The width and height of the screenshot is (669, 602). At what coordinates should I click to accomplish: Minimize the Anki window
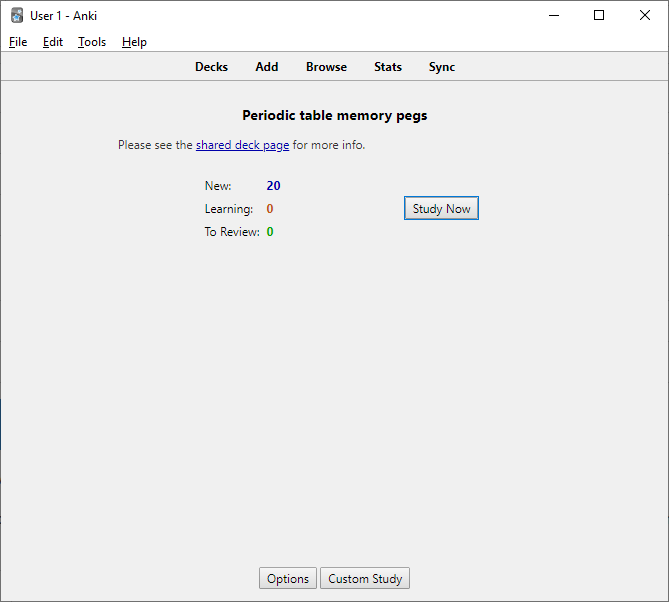pos(554,15)
